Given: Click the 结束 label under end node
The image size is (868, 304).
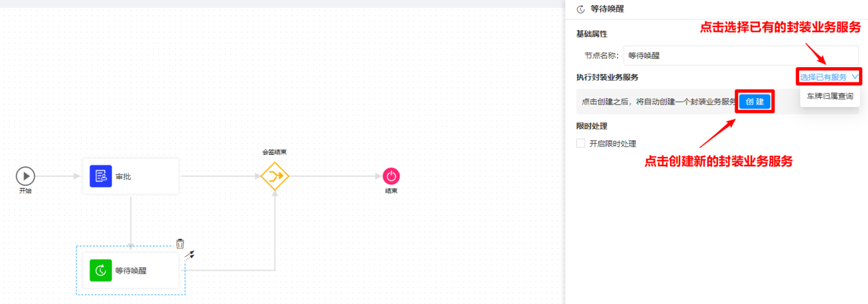Looking at the screenshot, I should [x=391, y=191].
